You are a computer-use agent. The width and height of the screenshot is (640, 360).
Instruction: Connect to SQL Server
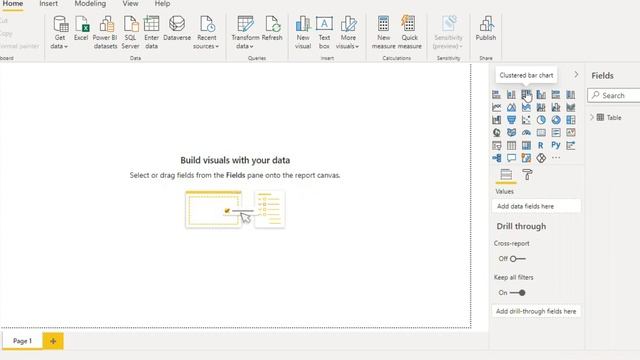click(131, 32)
